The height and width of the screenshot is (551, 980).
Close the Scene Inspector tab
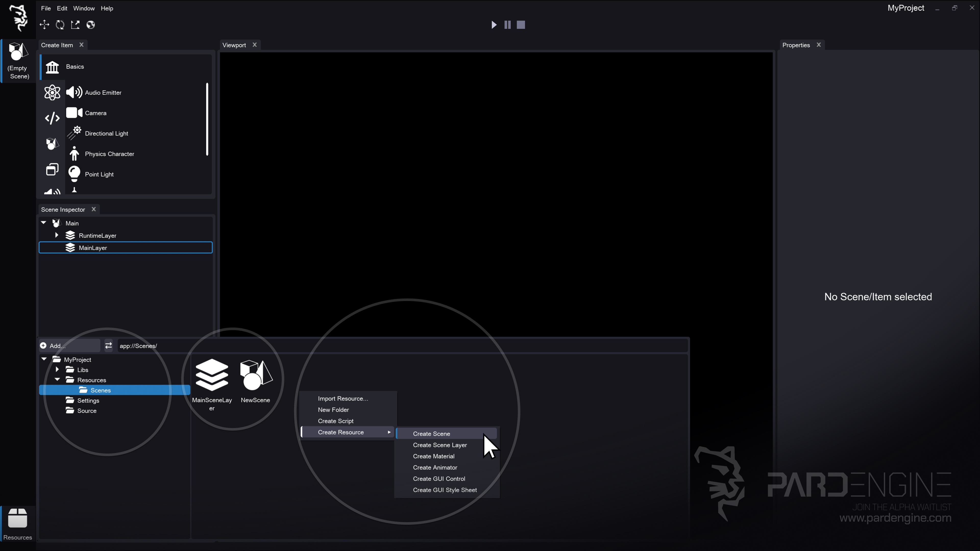point(94,209)
